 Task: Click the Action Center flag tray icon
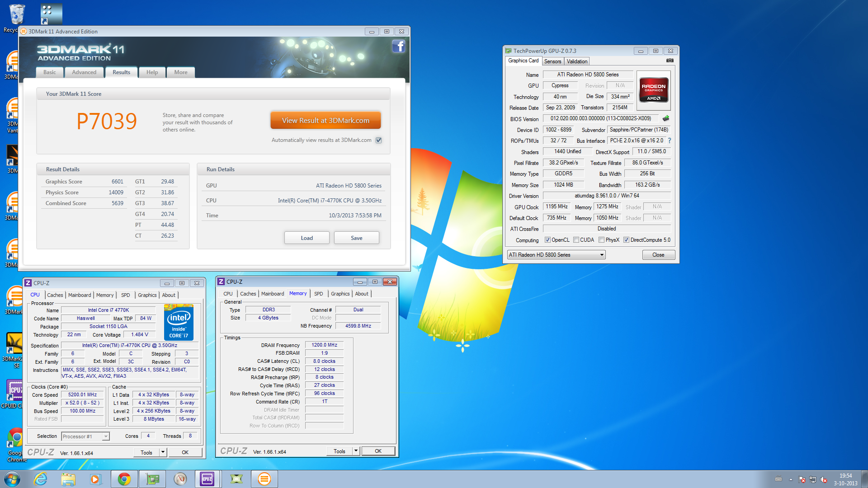(802, 479)
